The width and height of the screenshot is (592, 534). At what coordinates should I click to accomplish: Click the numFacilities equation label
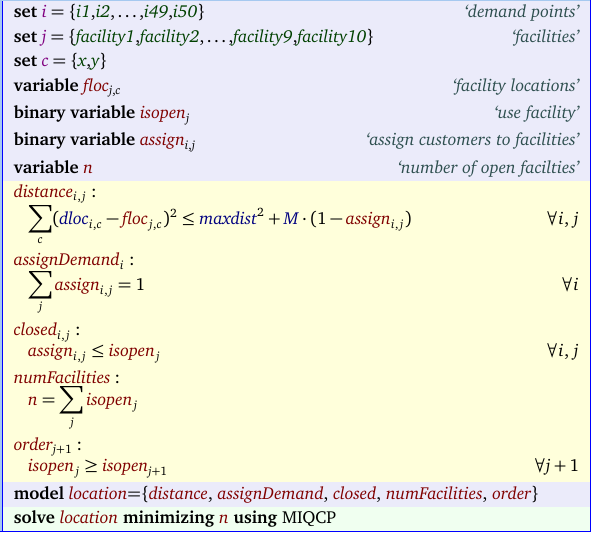pos(66,378)
